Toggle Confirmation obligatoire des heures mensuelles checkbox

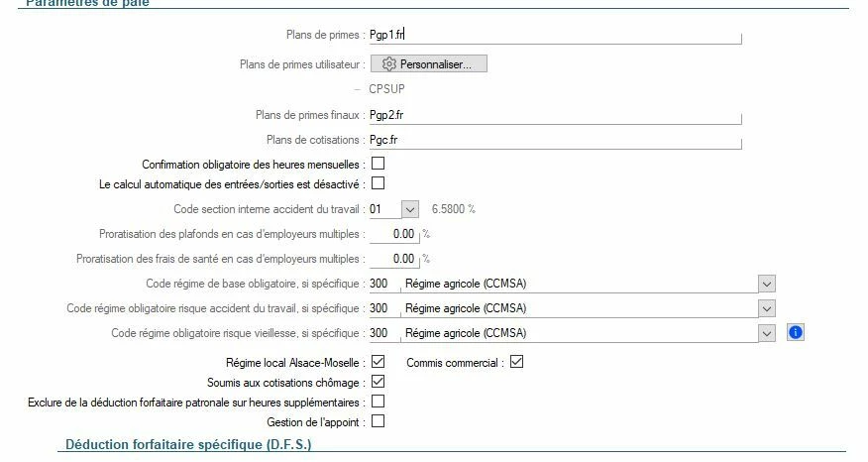tap(378, 163)
